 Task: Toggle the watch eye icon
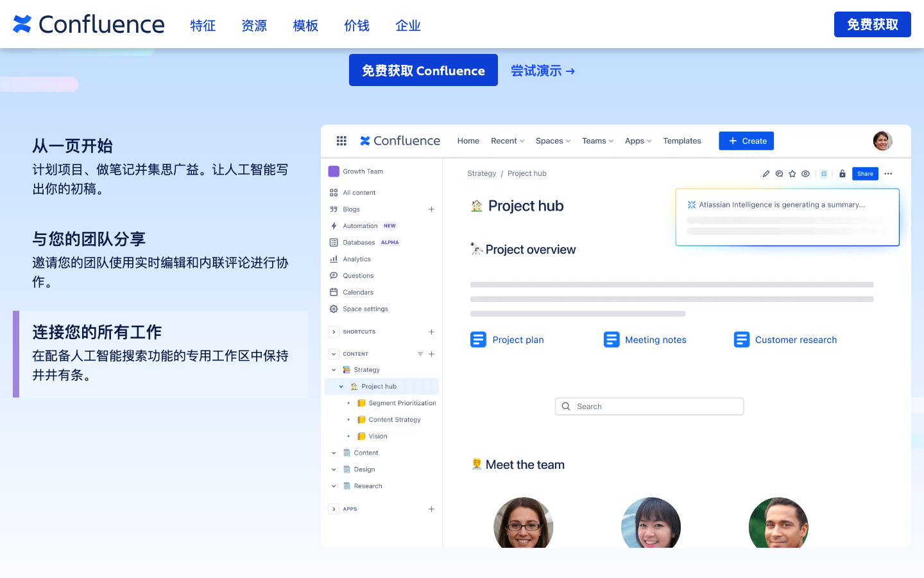pos(805,174)
